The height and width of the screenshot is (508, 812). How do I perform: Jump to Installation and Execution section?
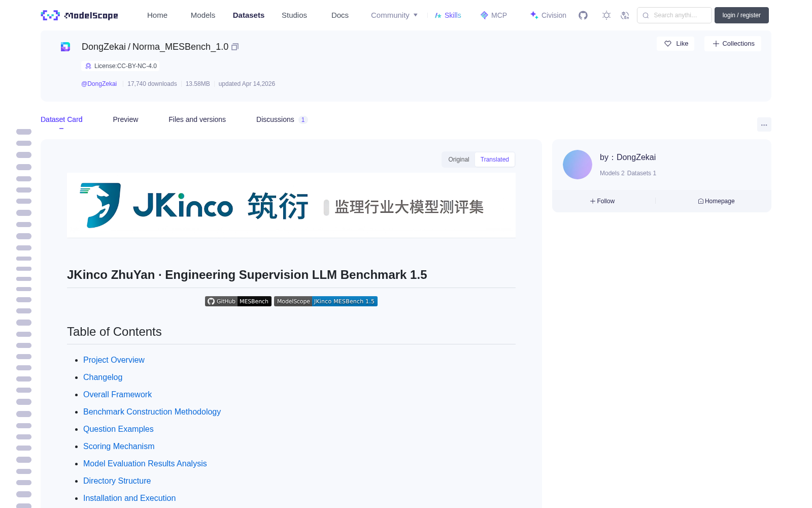[129, 498]
